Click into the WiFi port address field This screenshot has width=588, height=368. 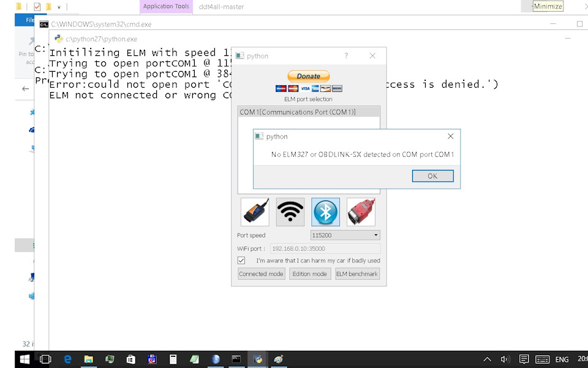[x=325, y=248]
